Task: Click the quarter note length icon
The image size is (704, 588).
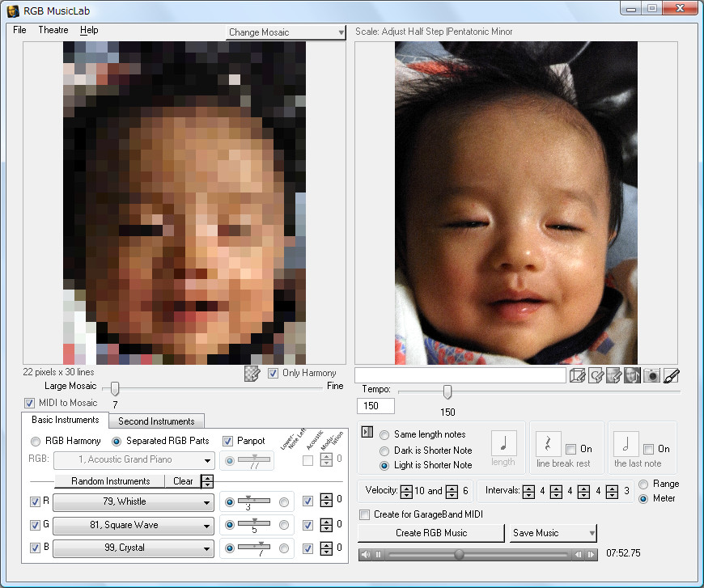Action: pyautogui.click(x=503, y=443)
